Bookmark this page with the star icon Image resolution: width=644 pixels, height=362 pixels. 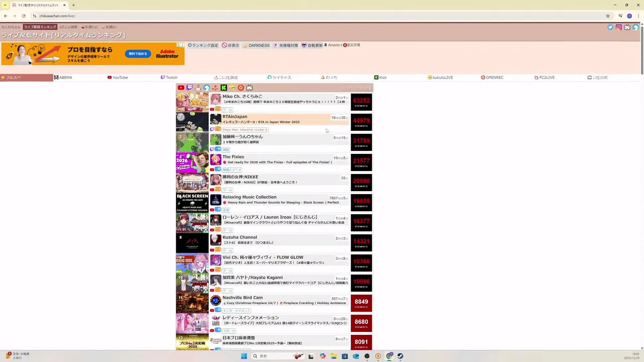(x=608, y=16)
